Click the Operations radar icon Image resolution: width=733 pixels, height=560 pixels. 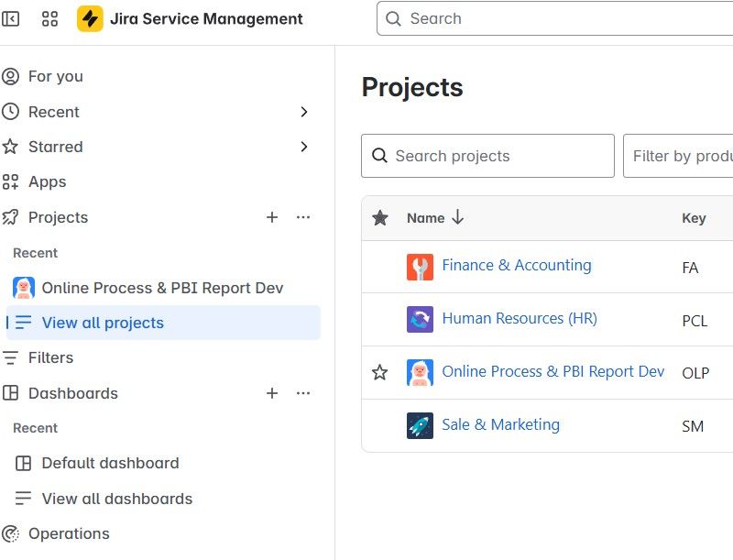10,533
